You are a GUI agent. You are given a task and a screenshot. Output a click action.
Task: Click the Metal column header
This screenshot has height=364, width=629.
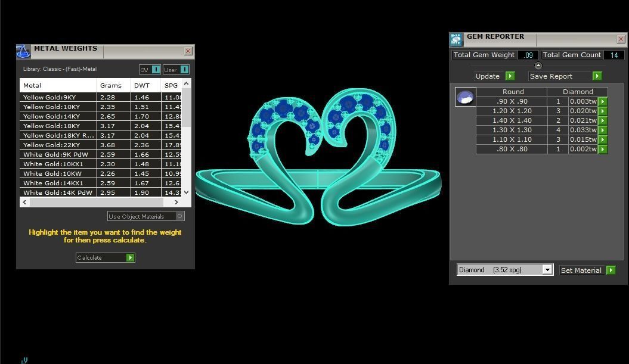click(58, 85)
